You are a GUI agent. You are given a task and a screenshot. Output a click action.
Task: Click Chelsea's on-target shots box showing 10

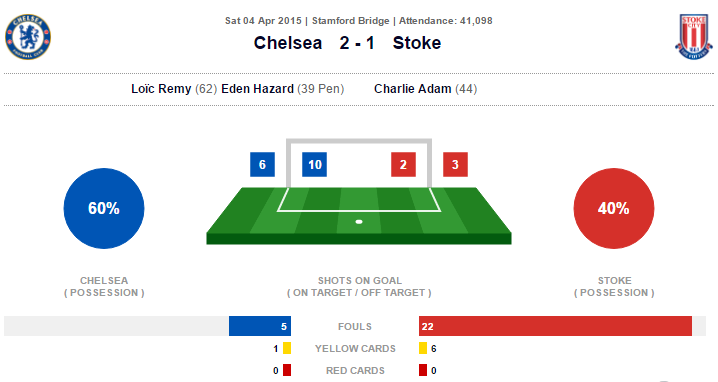pos(315,164)
